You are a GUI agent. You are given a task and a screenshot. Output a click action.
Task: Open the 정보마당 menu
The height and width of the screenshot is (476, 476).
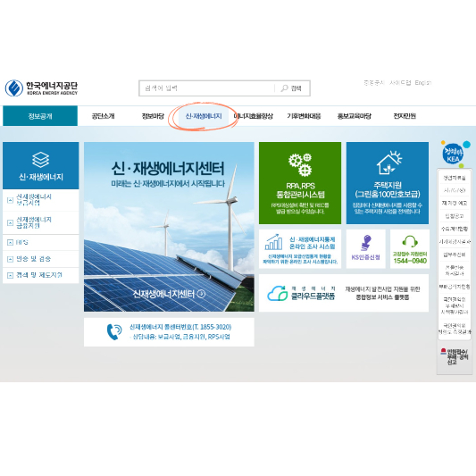coord(153,116)
